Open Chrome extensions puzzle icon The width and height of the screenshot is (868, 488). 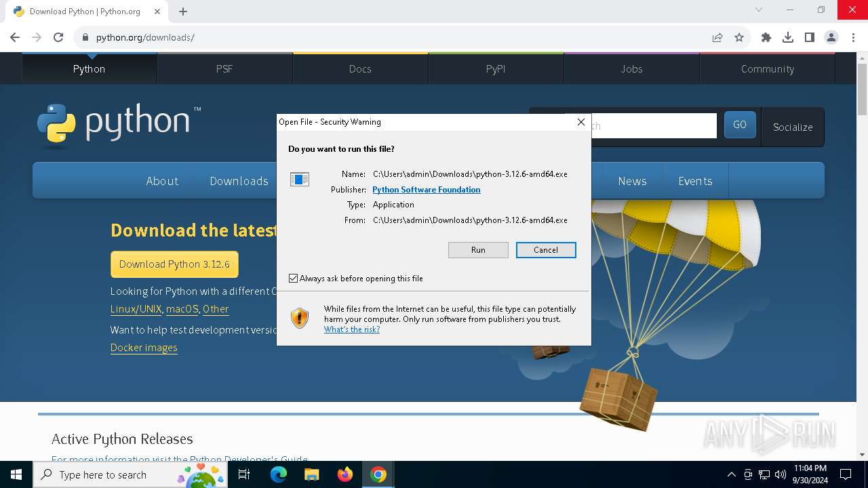(x=766, y=37)
